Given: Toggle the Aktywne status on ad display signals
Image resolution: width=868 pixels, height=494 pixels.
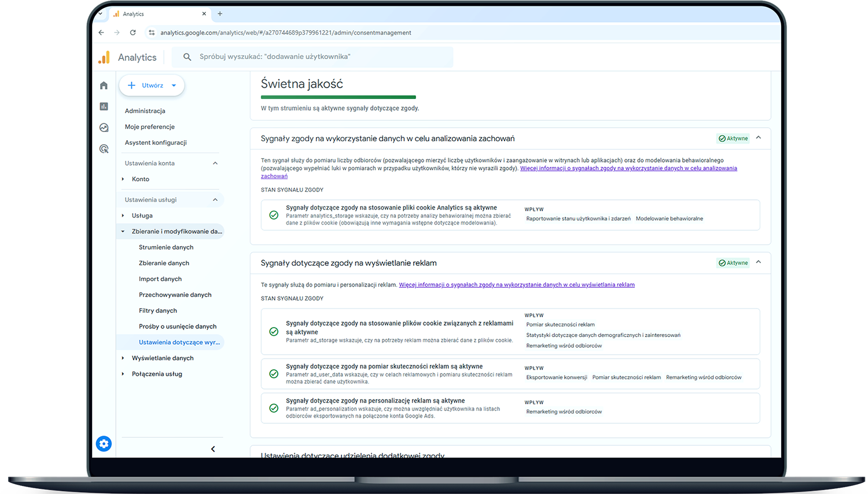Looking at the screenshot, I should [x=733, y=262].
